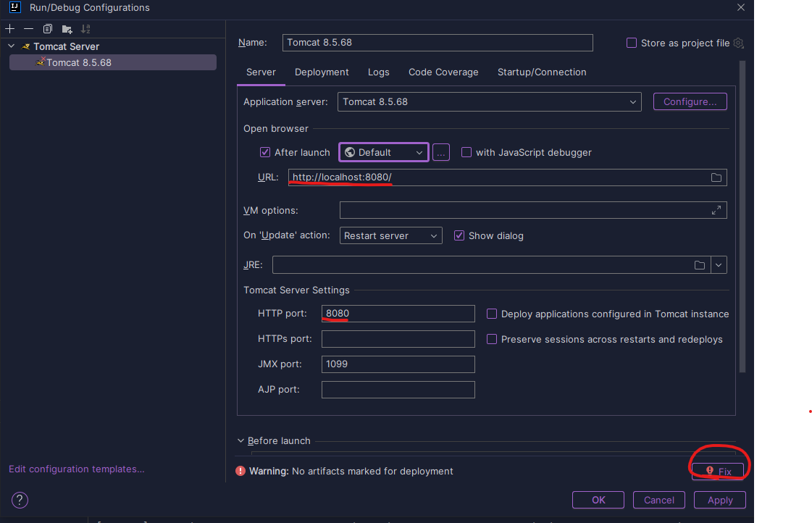Enable with JavaScript debugger
This screenshot has height=523, width=812.
(466, 152)
